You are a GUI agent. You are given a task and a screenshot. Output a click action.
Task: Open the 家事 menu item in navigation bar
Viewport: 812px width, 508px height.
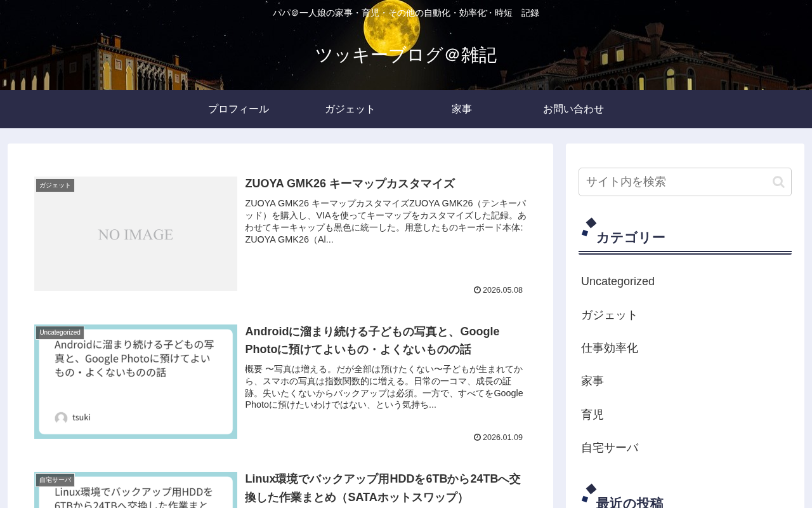(x=462, y=109)
